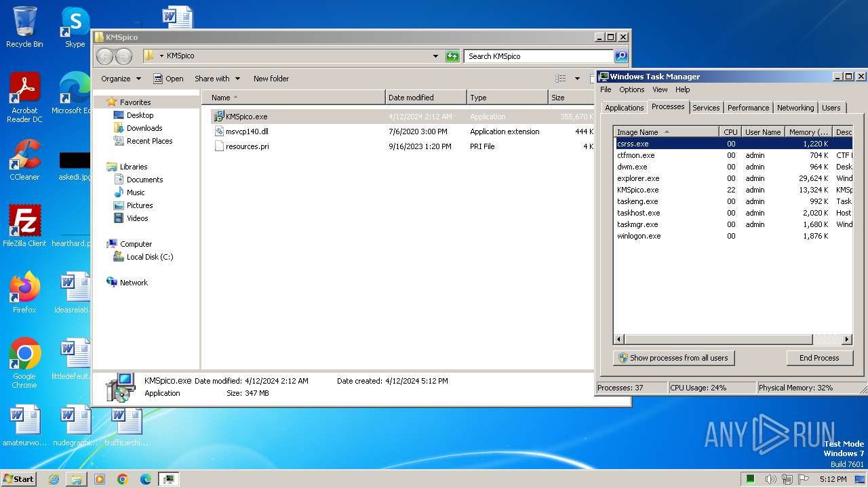The image size is (868, 488).
Task: Open Task Manager View menu
Action: pos(660,89)
